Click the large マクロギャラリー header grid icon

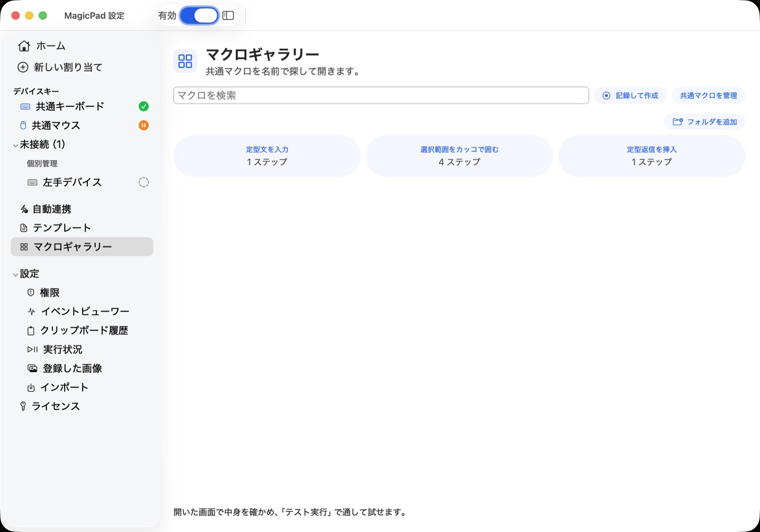[185, 61]
